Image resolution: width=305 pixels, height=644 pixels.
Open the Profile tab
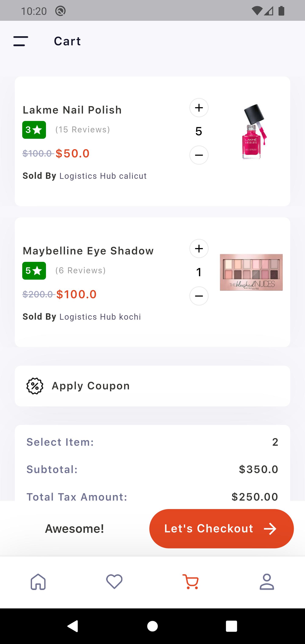click(x=267, y=582)
